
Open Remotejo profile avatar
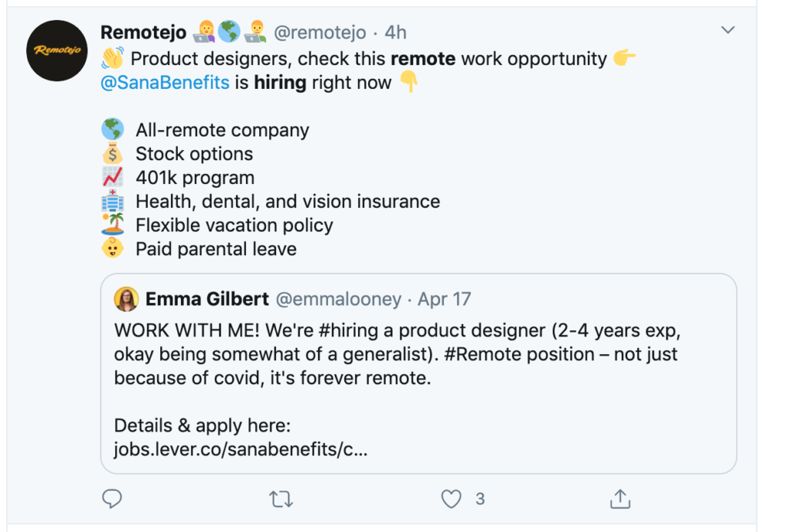click(57, 51)
